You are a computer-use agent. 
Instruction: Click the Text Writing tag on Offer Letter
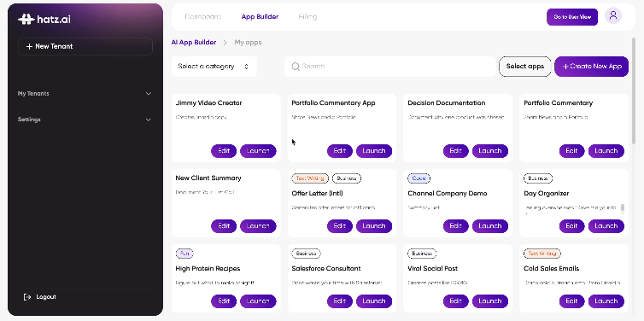point(311,178)
